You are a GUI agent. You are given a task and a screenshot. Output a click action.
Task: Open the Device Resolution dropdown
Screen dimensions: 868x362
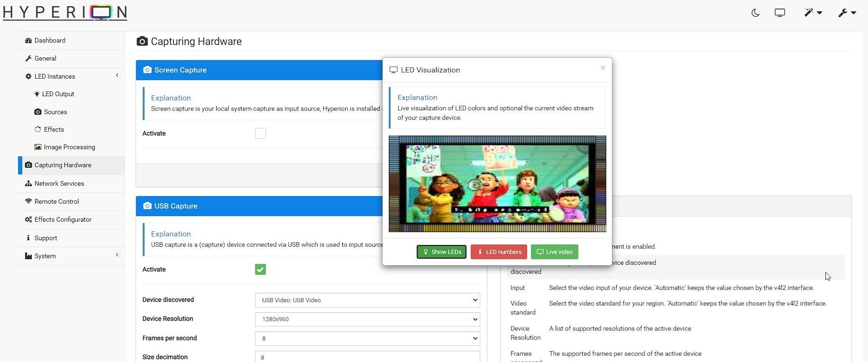(367, 319)
